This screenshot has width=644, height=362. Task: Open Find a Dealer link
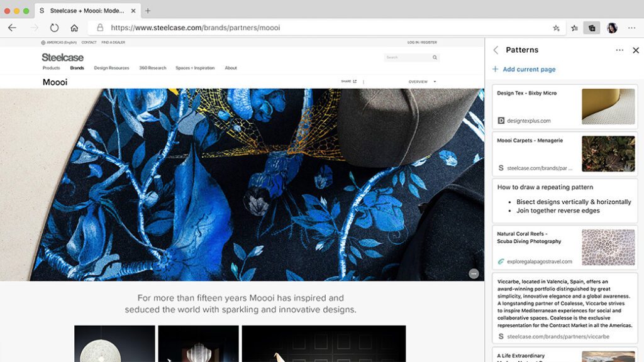click(x=113, y=42)
